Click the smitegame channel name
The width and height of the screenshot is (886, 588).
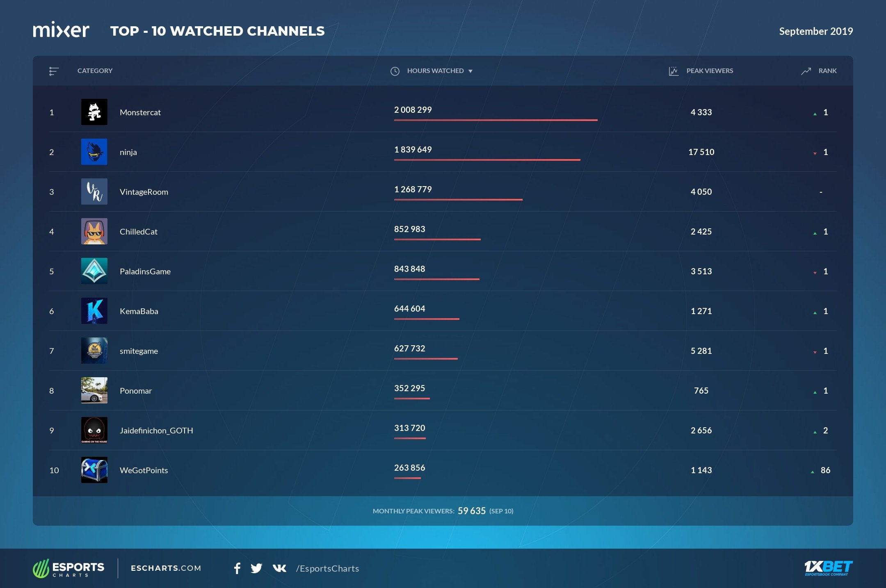pos(139,351)
